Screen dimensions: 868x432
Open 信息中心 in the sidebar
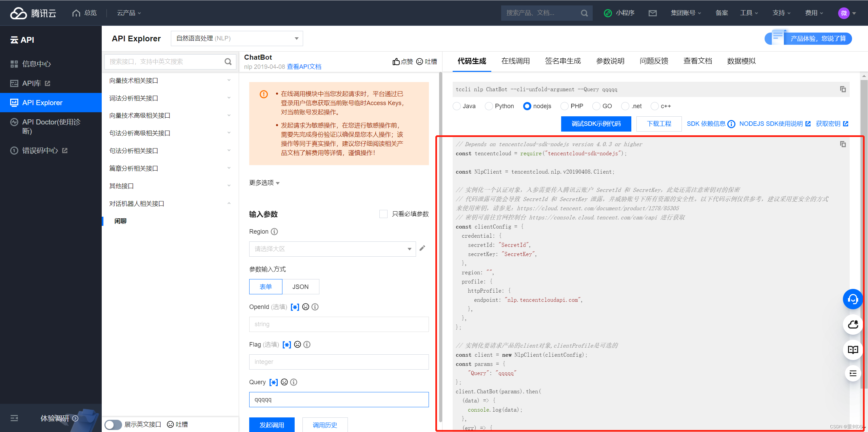[51, 64]
